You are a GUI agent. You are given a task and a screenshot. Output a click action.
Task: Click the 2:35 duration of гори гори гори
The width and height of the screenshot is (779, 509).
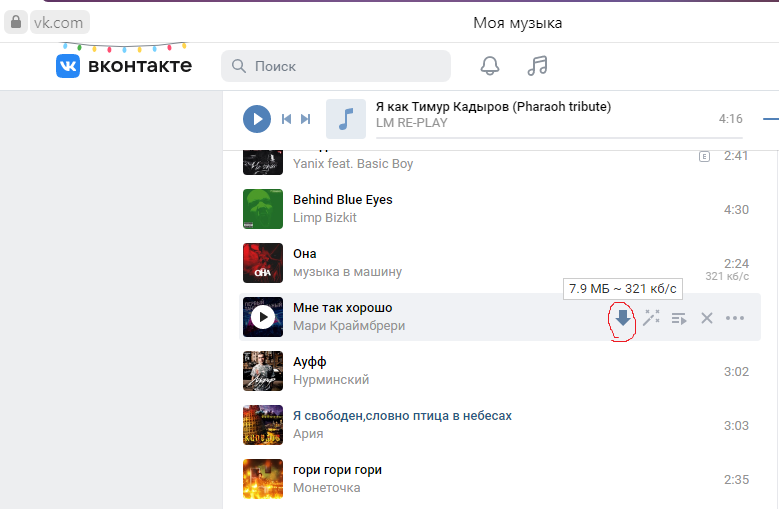736,480
